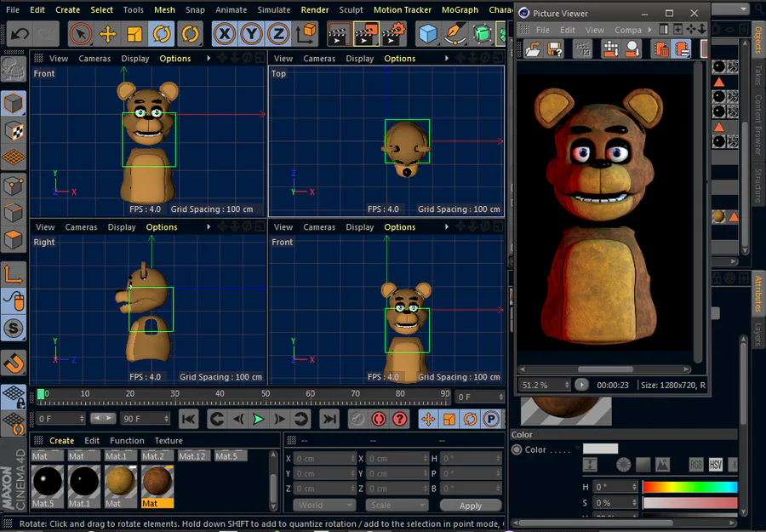Click the HSV color mode button
This screenshot has height=532, width=766.
pyautogui.click(x=715, y=465)
